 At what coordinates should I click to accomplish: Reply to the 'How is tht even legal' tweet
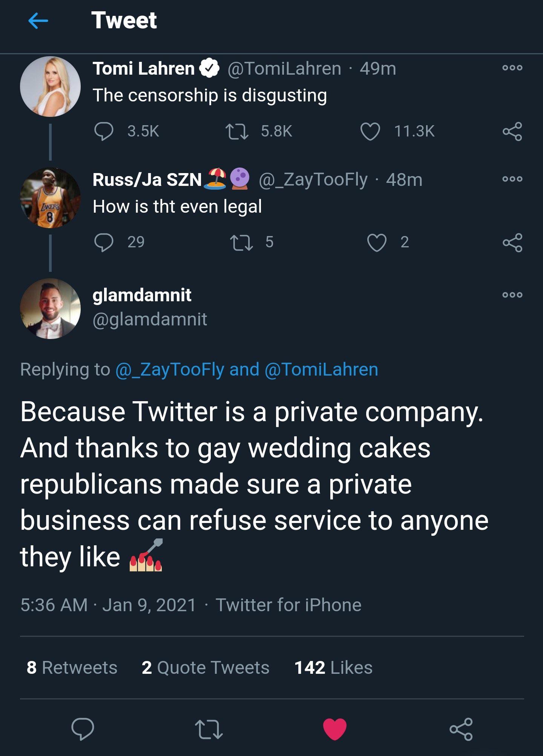(104, 242)
